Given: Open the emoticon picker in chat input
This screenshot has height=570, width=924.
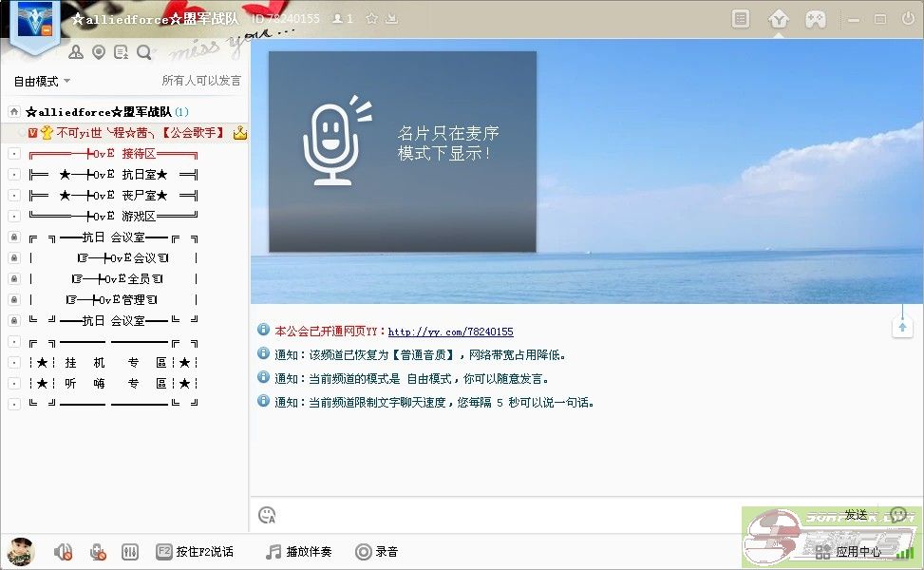Looking at the screenshot, I should [x=267, y=515].
